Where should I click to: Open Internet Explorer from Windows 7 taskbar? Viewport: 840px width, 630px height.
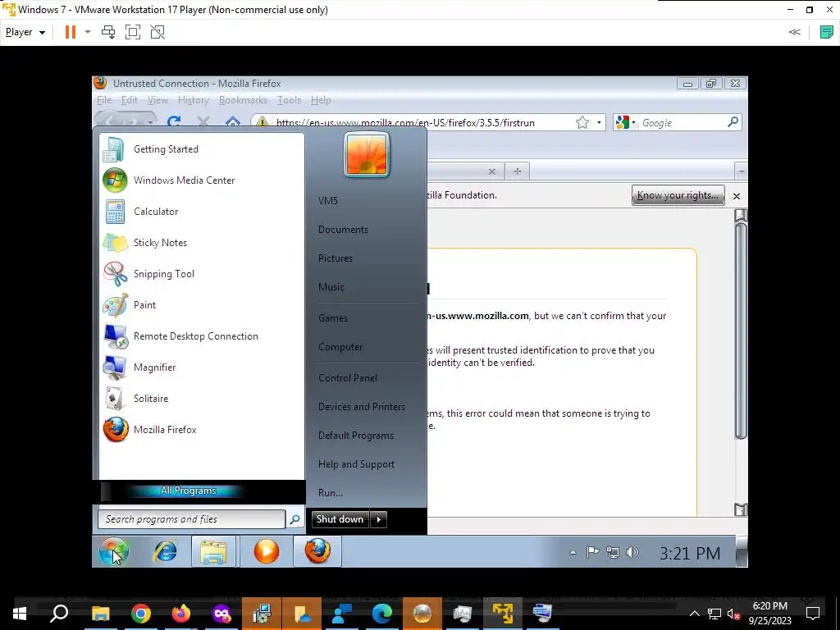point(165,551)
